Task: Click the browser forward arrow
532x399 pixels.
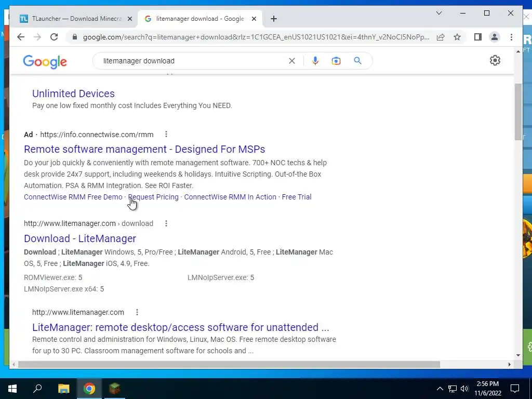Action: pyautogui.click(x=37, y=37)
